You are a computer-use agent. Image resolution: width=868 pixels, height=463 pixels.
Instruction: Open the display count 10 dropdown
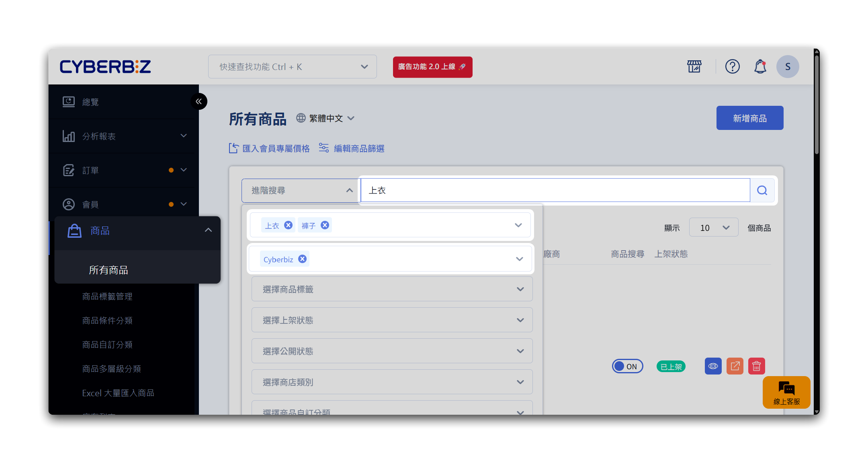pos(713,228)
